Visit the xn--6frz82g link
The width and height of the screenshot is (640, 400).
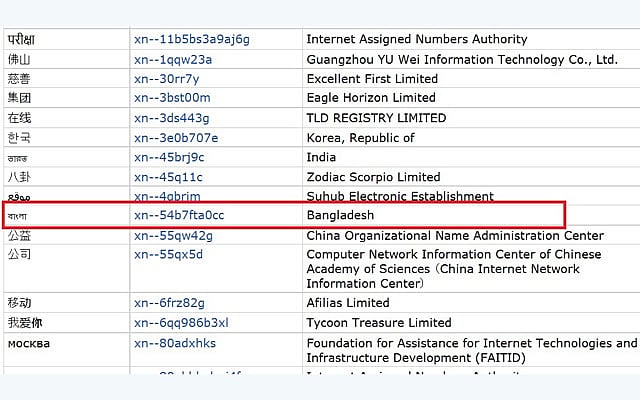[x=169, y=303]
